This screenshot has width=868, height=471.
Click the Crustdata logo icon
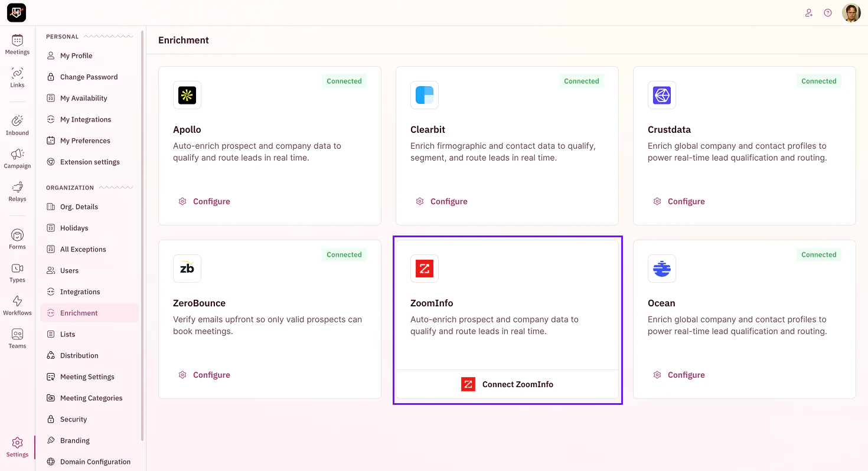click(x=662, y=95)
